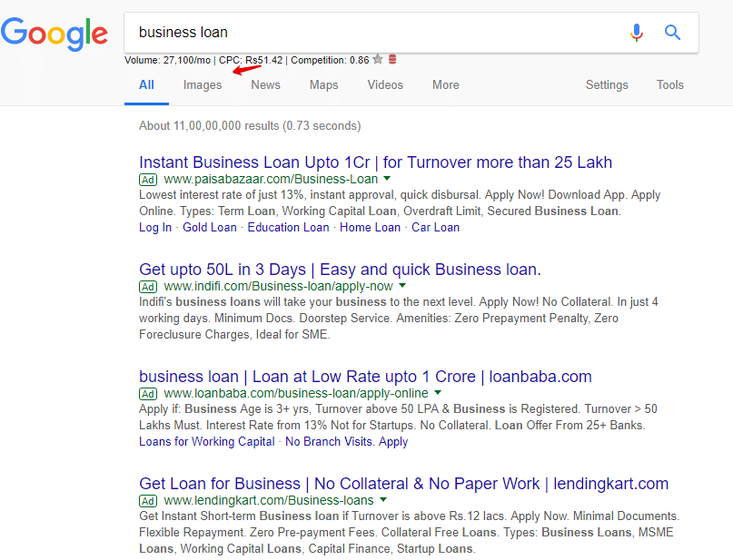The height and width of the screenshot is (560, 733).
Task: Switch to the Videos tab
Action: point(385,85)
